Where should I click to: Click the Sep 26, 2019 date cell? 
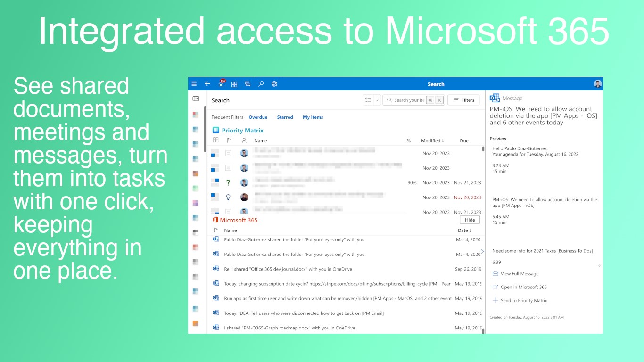tap(468, 269)
